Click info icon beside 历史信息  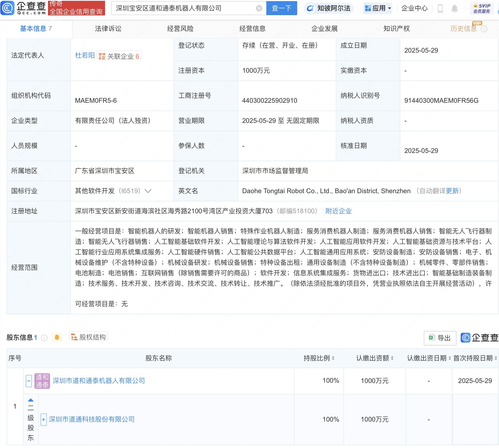click(x=484, y=29)
